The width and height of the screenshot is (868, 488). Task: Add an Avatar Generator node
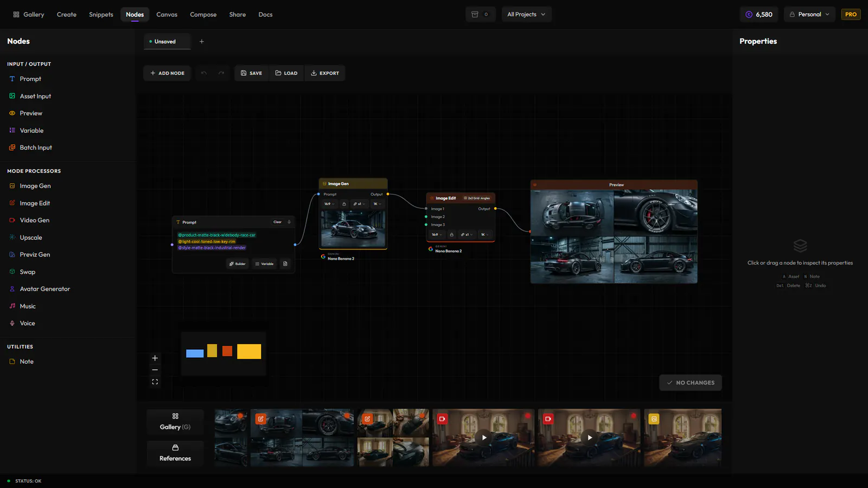(40, 289)
